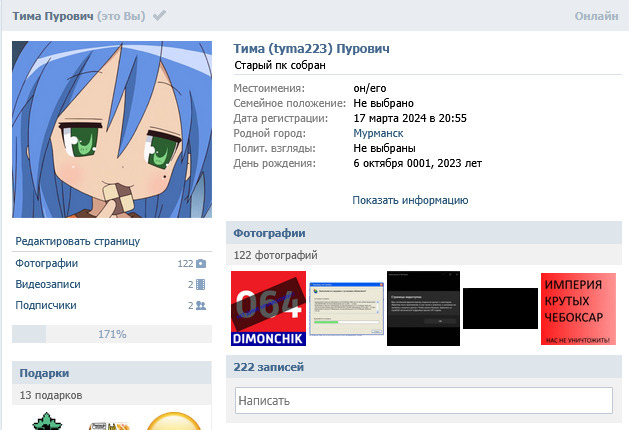Open the green leaf gift
Image resolution: width=629 pixels, height=430 pixels.
click(x=46, y=422)
